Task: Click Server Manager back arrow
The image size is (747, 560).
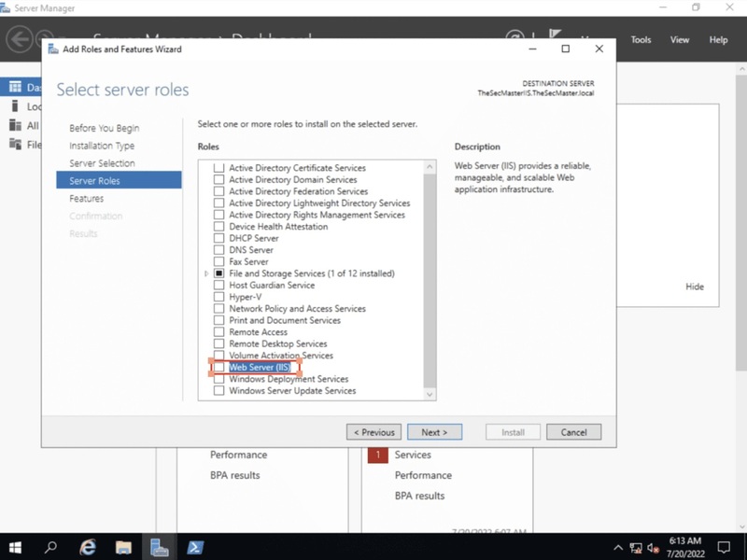Action: (20, 39)
